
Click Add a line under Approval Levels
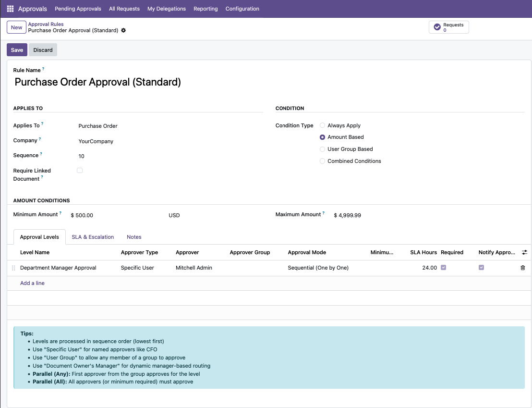pos(32,283)
